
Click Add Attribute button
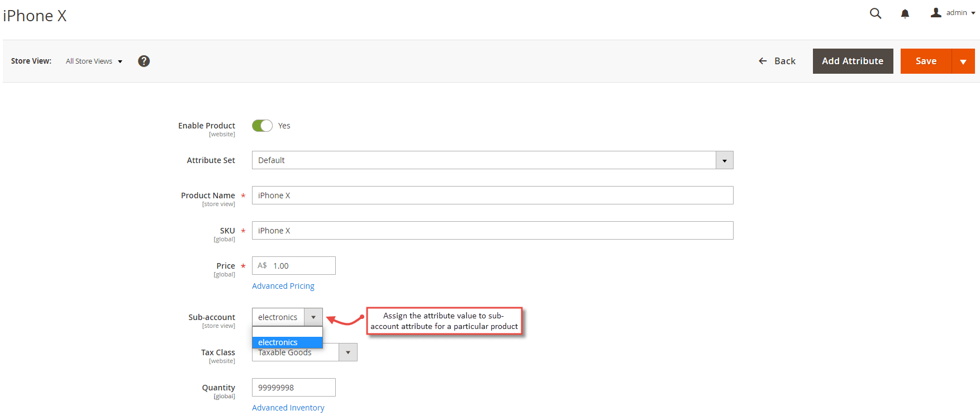coord(853,61)
